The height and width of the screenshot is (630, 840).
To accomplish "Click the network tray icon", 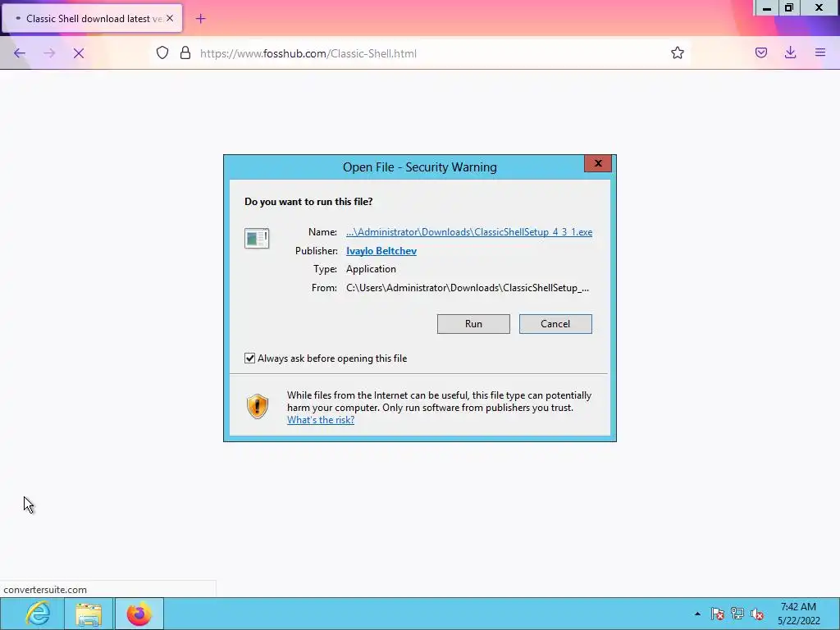I will pyautogui.click(x=737, y=614).
